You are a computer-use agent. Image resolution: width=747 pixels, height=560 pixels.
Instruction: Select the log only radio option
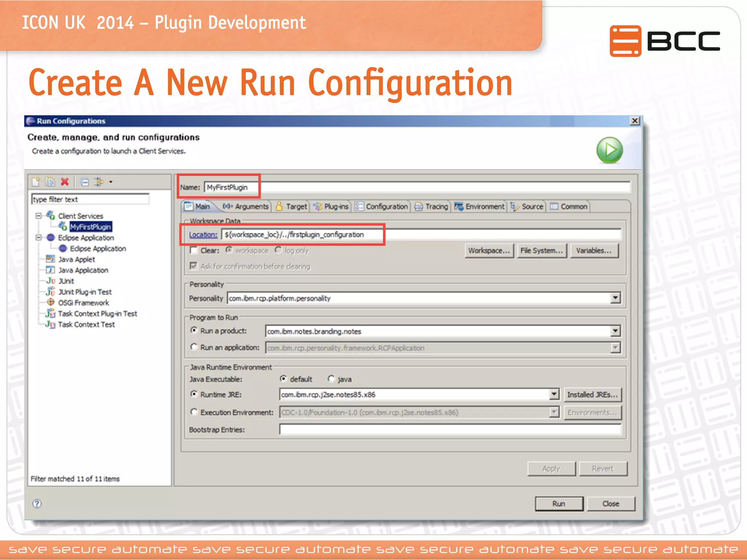coord(279,250)
